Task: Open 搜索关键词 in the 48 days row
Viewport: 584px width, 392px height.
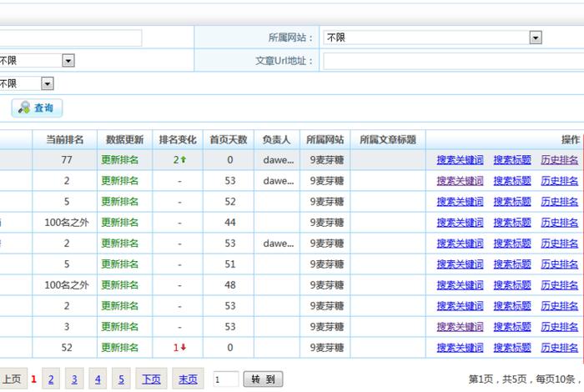Action: [460, 285]
